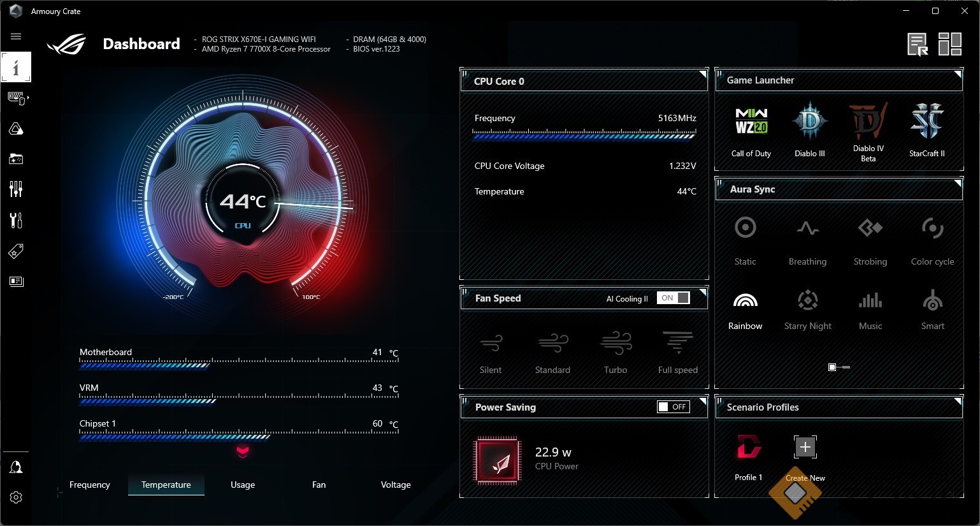Image resolution: width=980 pixels, height=526 pixels.
Task: Click the 22.9 w CPU Power reading
Action: click(x=553, y=452)
